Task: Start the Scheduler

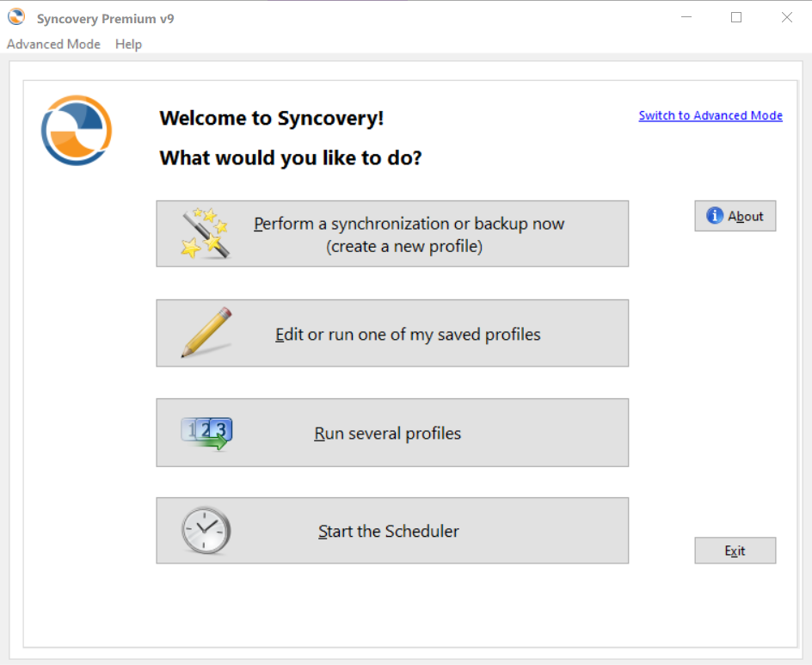Action: (392, 530)
